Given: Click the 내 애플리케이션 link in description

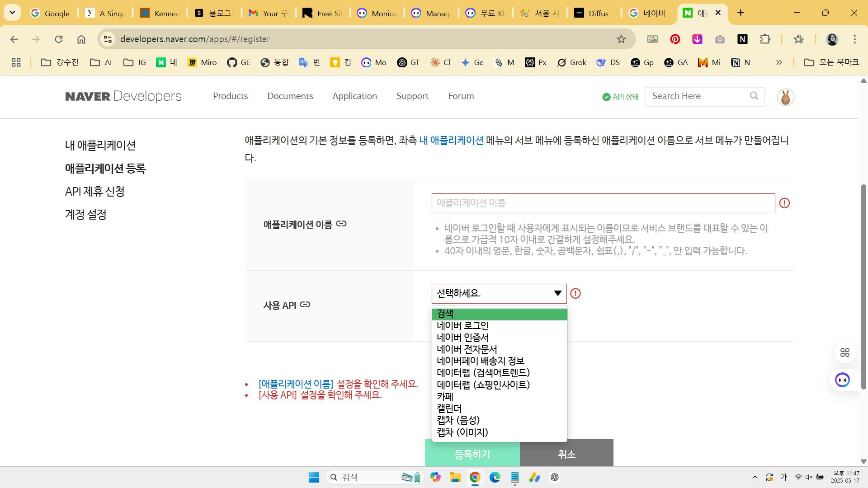Looking at the screenshot, I should 451,141.
